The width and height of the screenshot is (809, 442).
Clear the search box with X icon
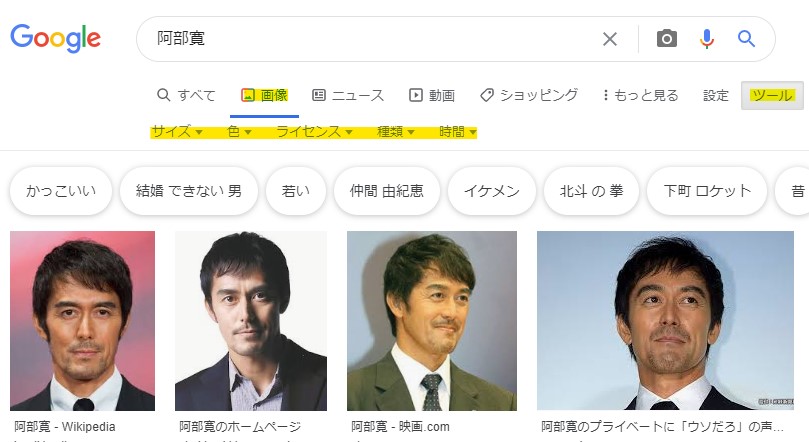[610, 39]
